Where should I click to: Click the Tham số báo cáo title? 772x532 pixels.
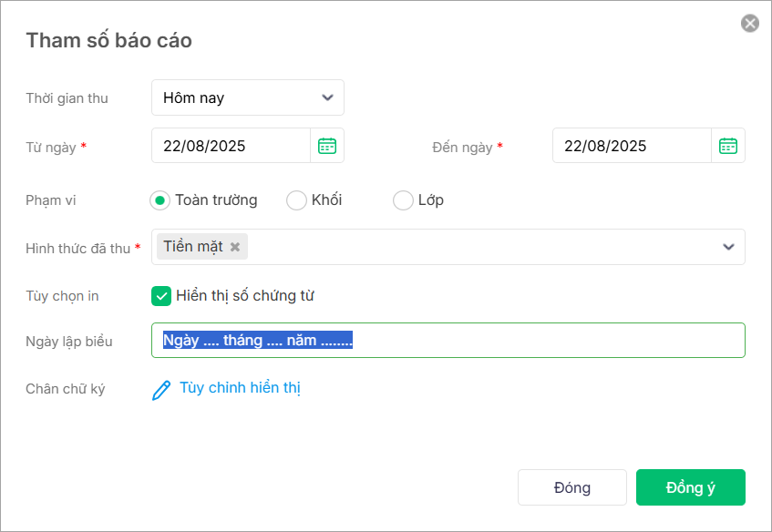(x=108, y=40)
